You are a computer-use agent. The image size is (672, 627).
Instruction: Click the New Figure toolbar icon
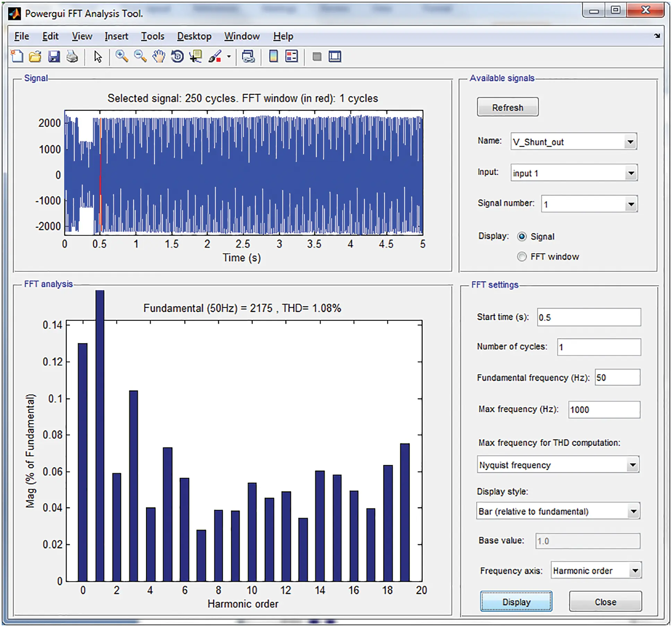click(17, 56)
